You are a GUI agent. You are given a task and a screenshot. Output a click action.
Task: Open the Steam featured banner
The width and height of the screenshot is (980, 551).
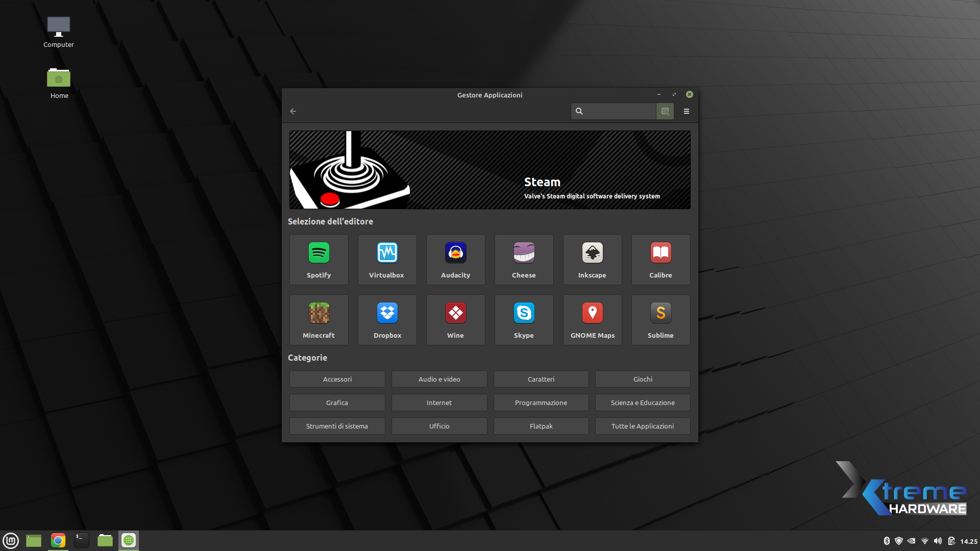489,170
